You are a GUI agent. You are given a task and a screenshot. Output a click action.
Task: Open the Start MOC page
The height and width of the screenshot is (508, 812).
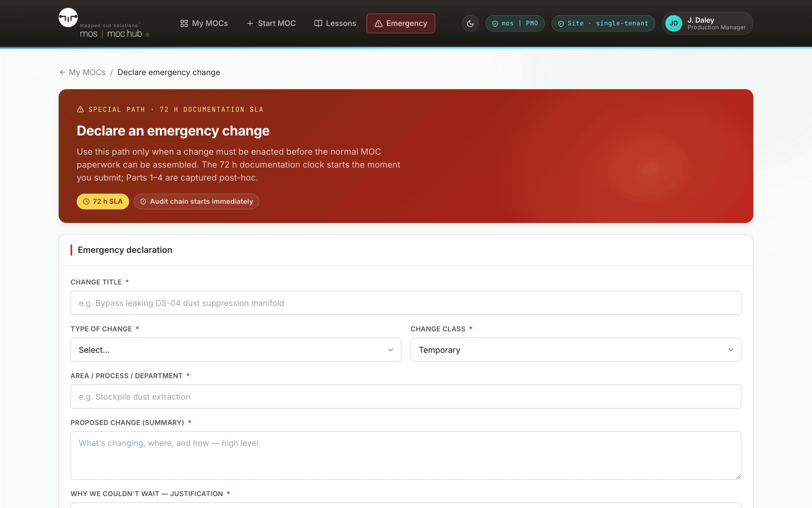[271, 23]
